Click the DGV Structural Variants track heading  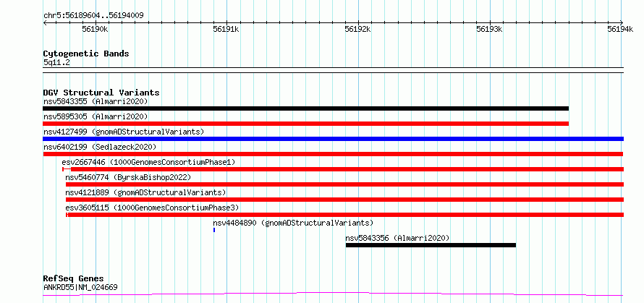(101, 93)
